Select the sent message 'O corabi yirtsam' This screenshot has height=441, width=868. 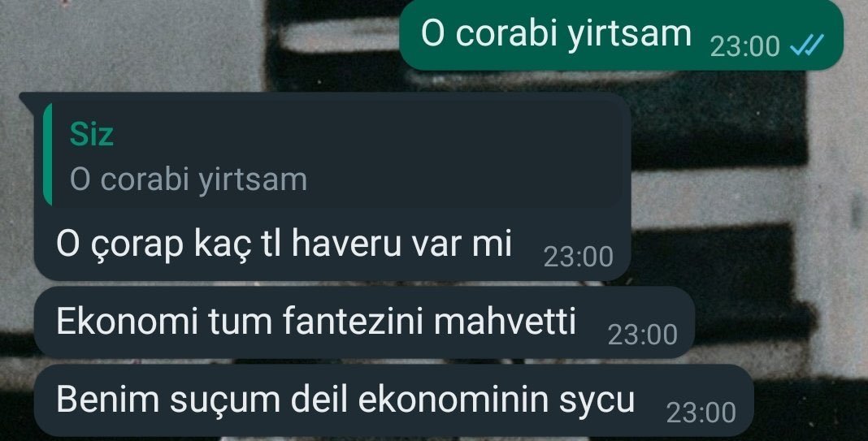pos(556,33)
